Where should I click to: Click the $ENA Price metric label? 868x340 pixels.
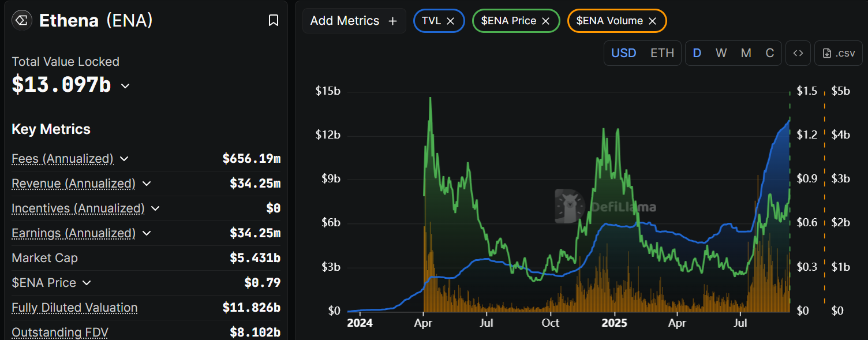pyautogui.click(x=44, y=283)
